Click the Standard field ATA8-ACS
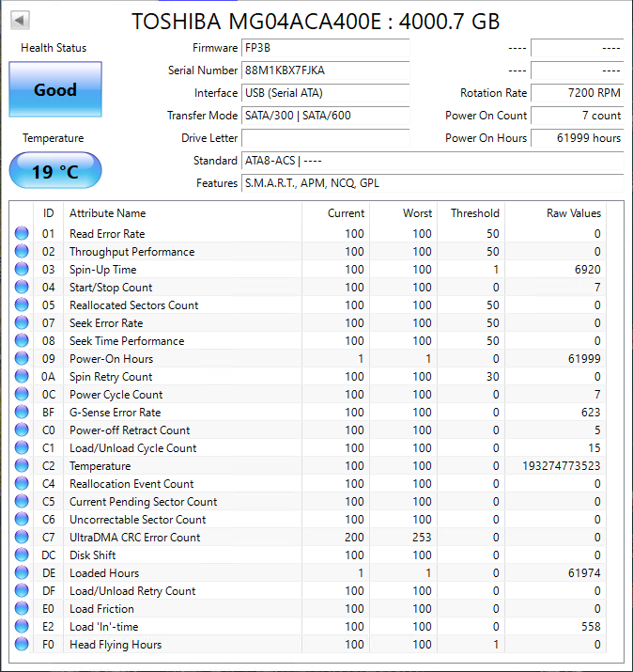633x672 pixels. pos(433,161)
